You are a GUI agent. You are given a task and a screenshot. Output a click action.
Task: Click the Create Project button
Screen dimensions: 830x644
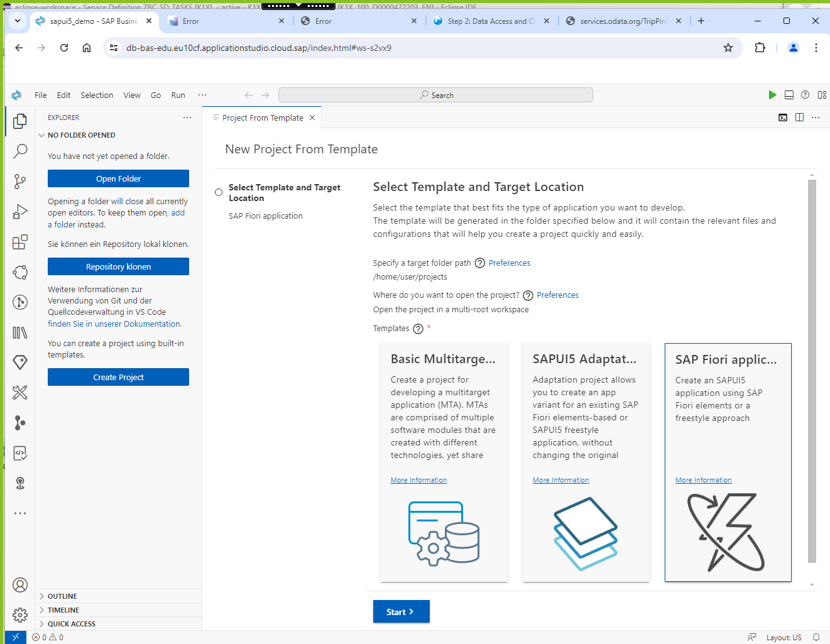pos(118,377)
